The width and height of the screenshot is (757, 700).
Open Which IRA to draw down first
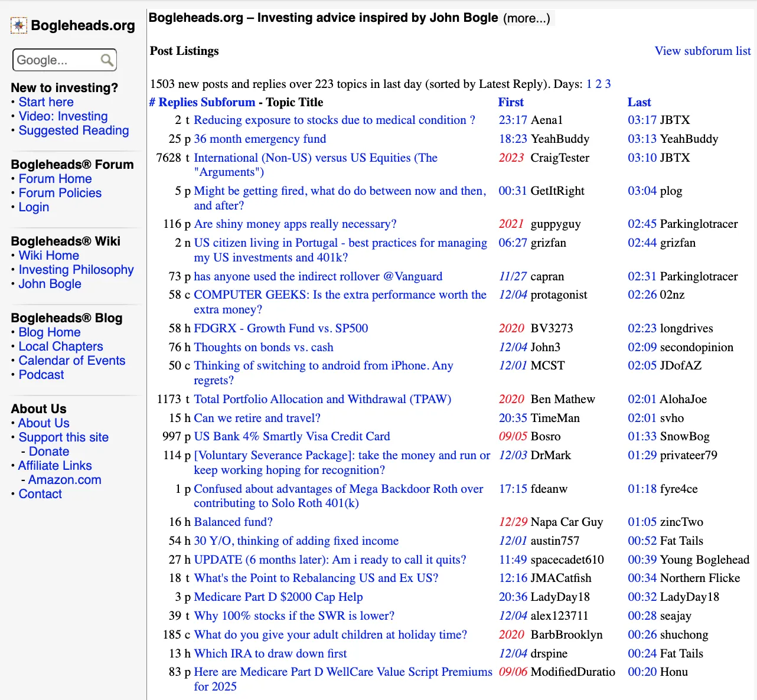coord(270,653)
